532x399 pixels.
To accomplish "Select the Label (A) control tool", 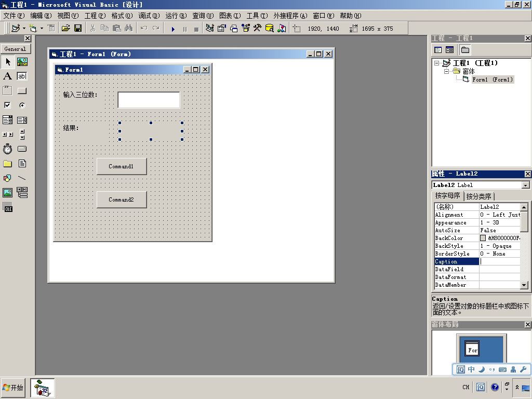I will point(8,76).
